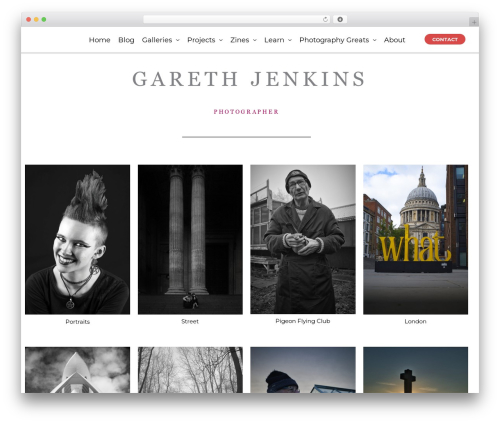This screenshot has width=500, height=423.
Task: Expand the Learn dropdown chevron
Action: [x=290, y=40]
